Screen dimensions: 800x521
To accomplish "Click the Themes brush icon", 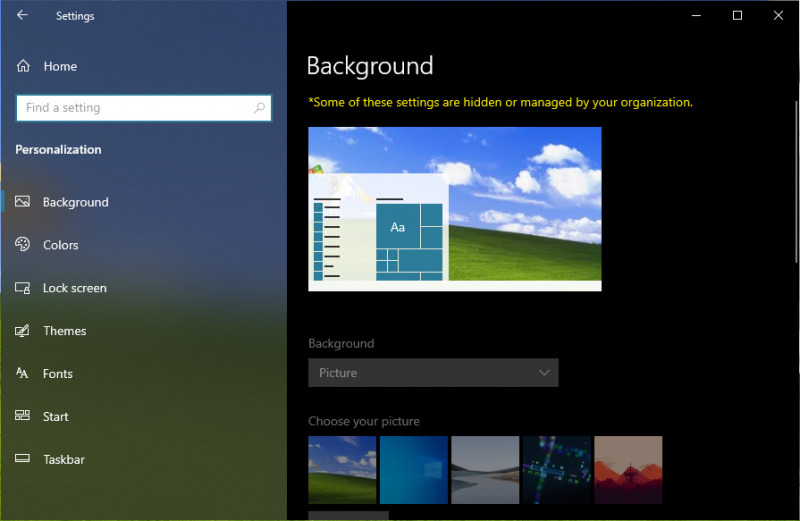I will [x=22, y=331].
